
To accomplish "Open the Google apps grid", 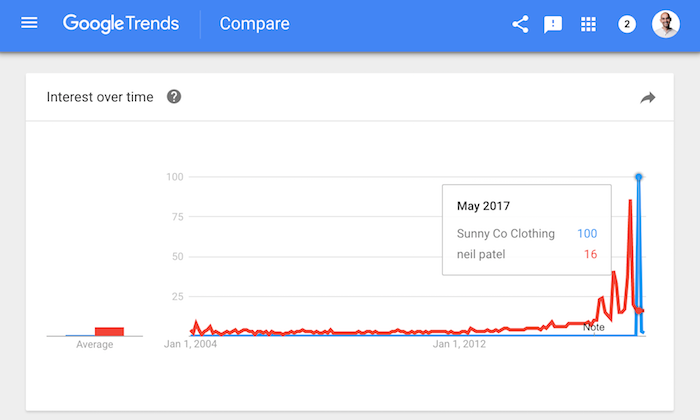I will pyautogui.click(x=589, y=24).
